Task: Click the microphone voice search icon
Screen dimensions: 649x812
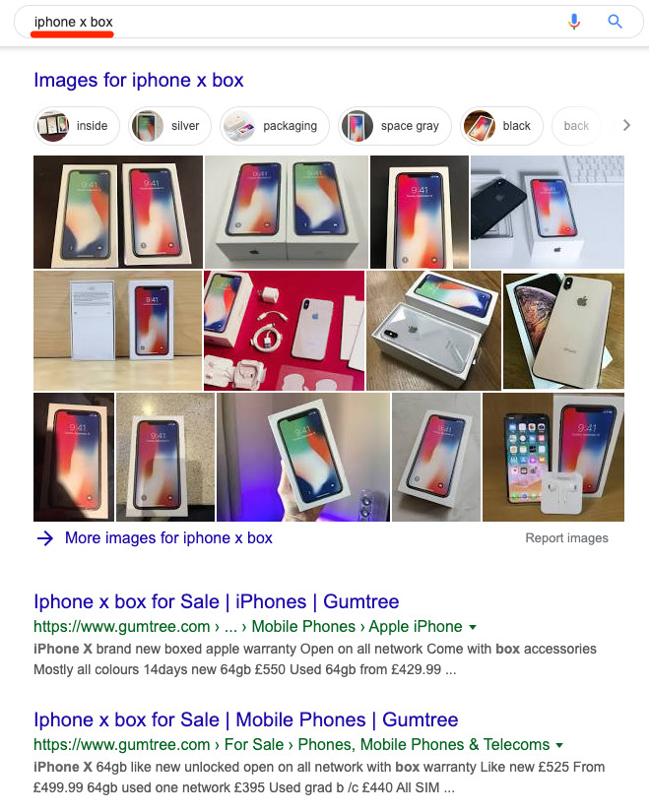Action: [574, 22]
